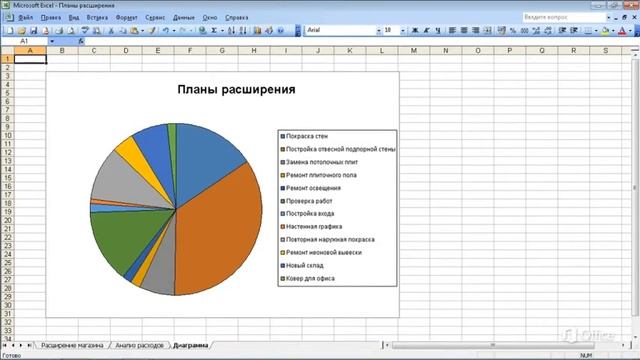Image resolution: width=640 pixels, height=360 pixels.
Task: Toggle bold formatting (Ж)
Action: 415,30
